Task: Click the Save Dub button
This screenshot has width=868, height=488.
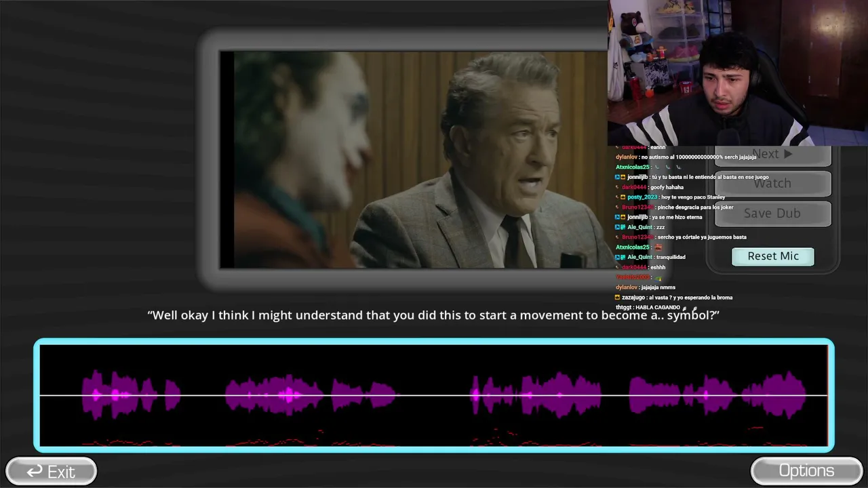Action: [x=772, y=213]
